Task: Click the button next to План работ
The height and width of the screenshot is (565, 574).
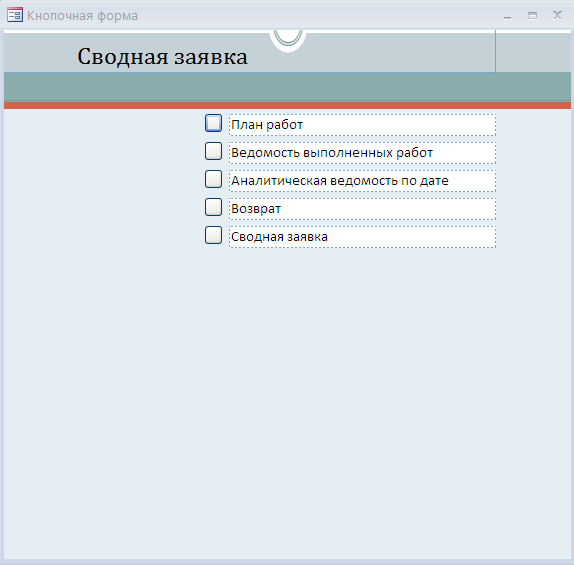Action: click(213, 123)
